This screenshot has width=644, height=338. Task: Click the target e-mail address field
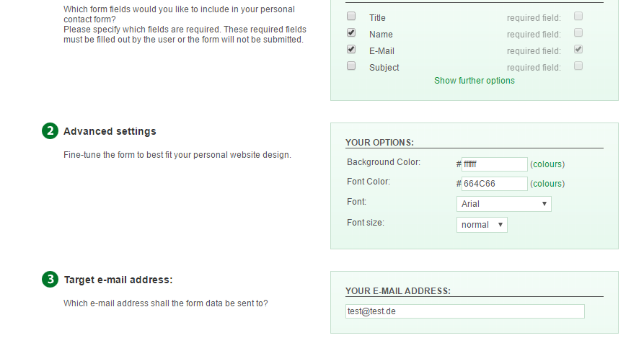(x=464, y=311)
